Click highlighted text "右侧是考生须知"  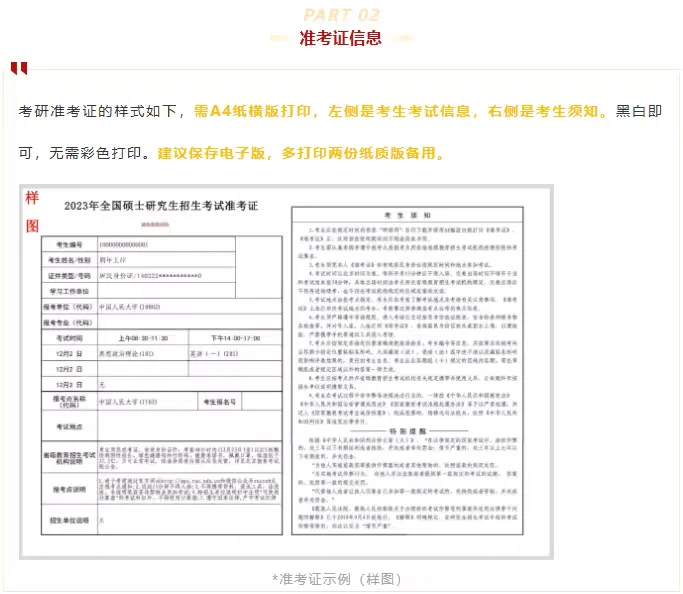543,111
